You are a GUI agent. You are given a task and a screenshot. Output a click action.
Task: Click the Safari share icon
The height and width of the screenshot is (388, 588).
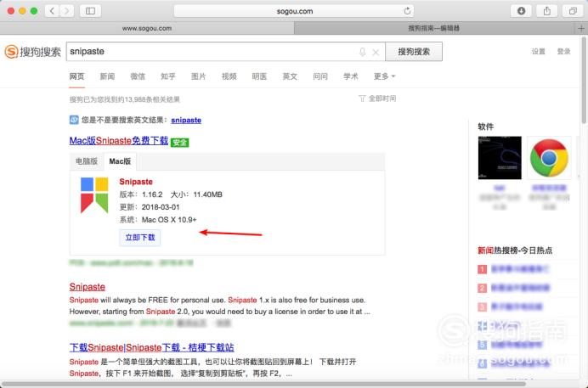point(547,11)
